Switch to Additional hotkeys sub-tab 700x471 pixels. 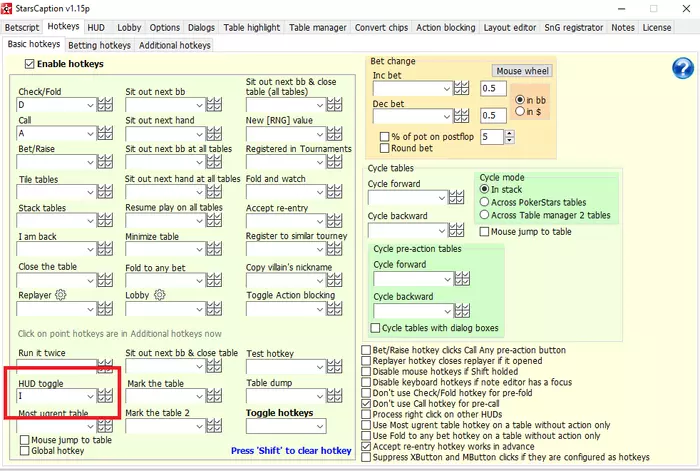click(175, 45)
